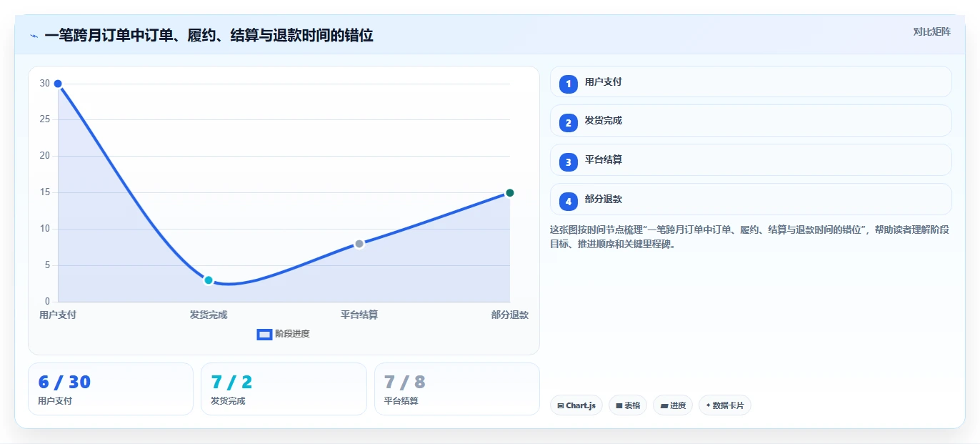Viewport: 980px width, 444px height.
Task: Click the y-axis value 30
Action: (x=45, y=84)
